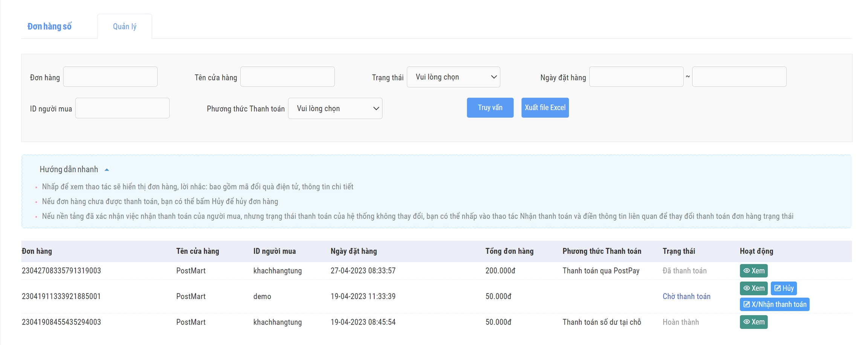Open the Trạng thái dropdown

point(453,77)
